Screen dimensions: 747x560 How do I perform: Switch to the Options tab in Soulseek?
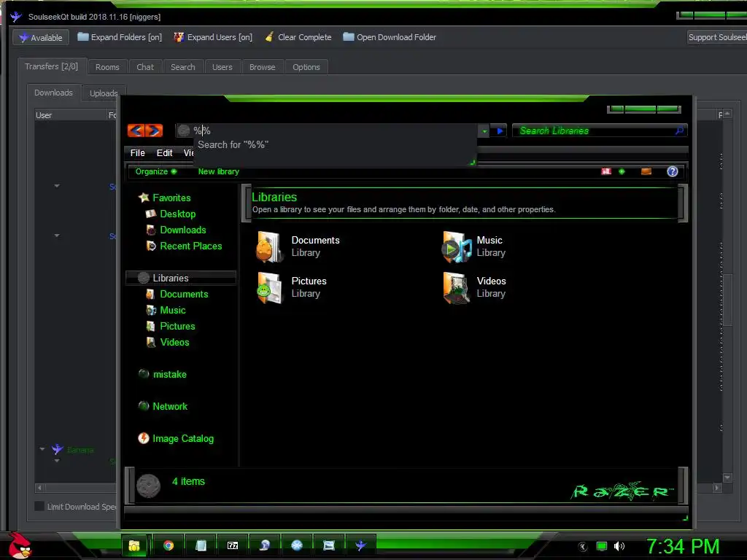point(306,67)
